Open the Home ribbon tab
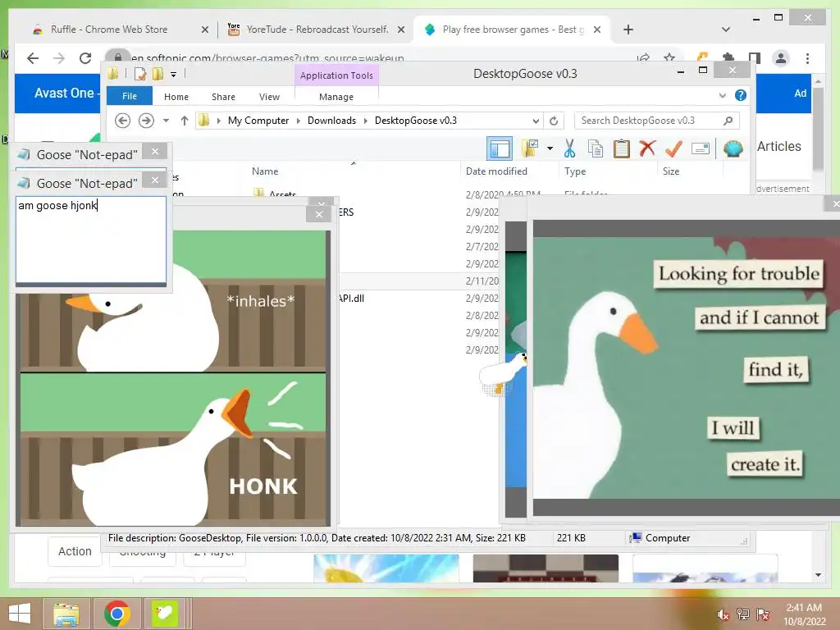The image size is (840, 630). [176, 97]
